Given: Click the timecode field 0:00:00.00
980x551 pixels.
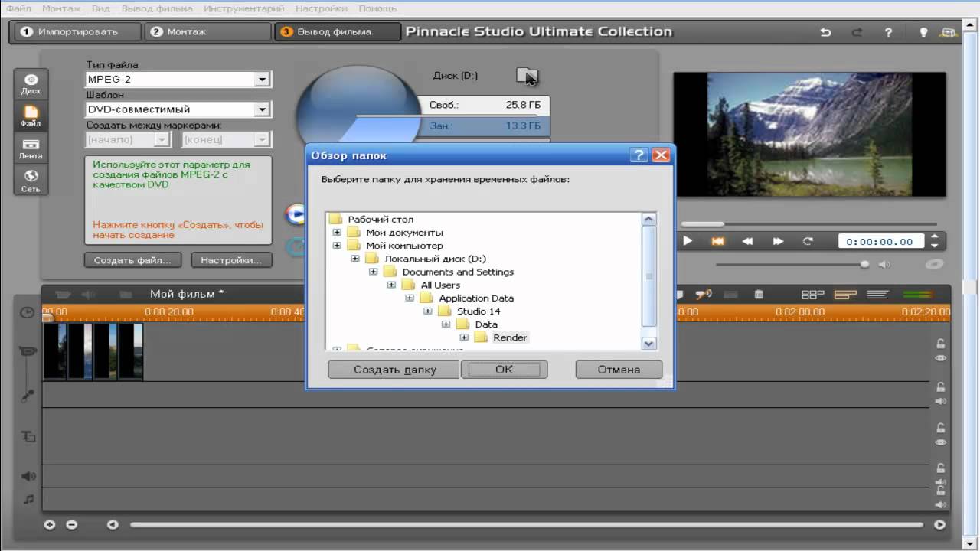Looking at the screenshot, I should coord(881,241).
